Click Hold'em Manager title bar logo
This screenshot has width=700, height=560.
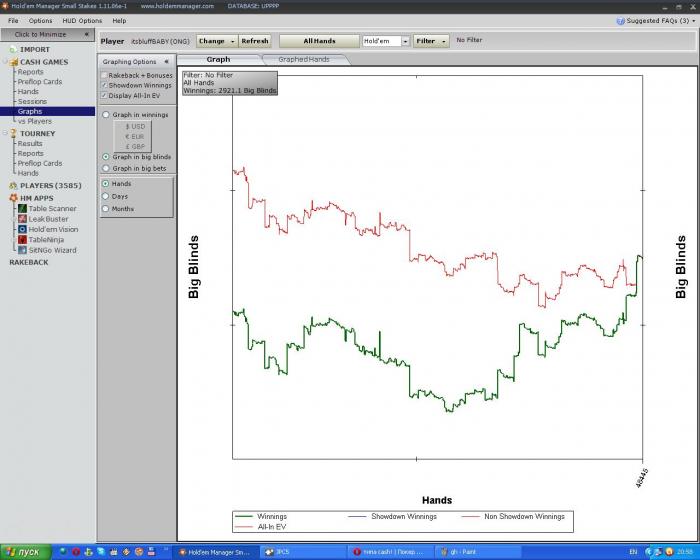[5, 6]
